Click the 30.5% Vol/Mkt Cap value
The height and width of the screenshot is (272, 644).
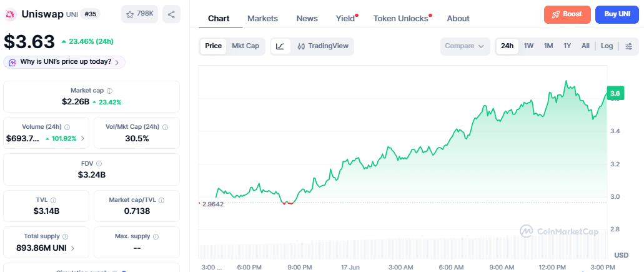(x=137, y=138)
